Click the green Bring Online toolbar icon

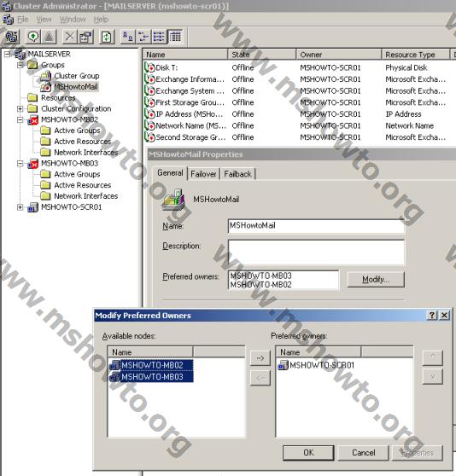[x=33, y=37]
